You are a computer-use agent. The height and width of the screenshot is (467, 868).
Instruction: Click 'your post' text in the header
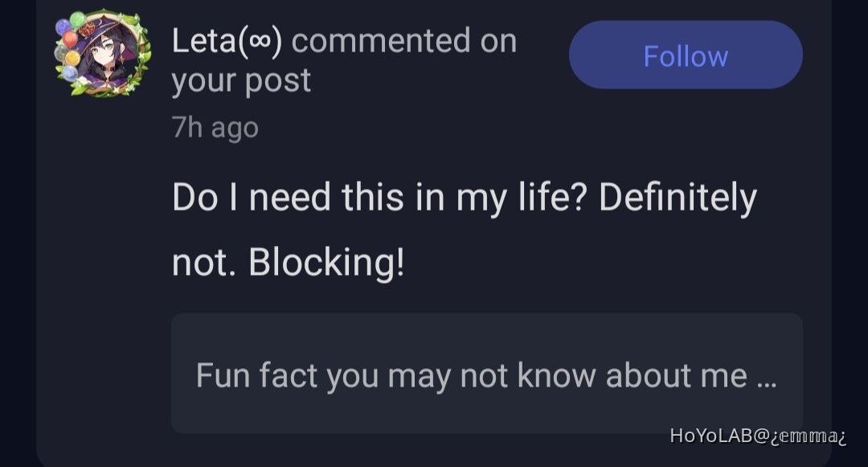pos(241,81)
